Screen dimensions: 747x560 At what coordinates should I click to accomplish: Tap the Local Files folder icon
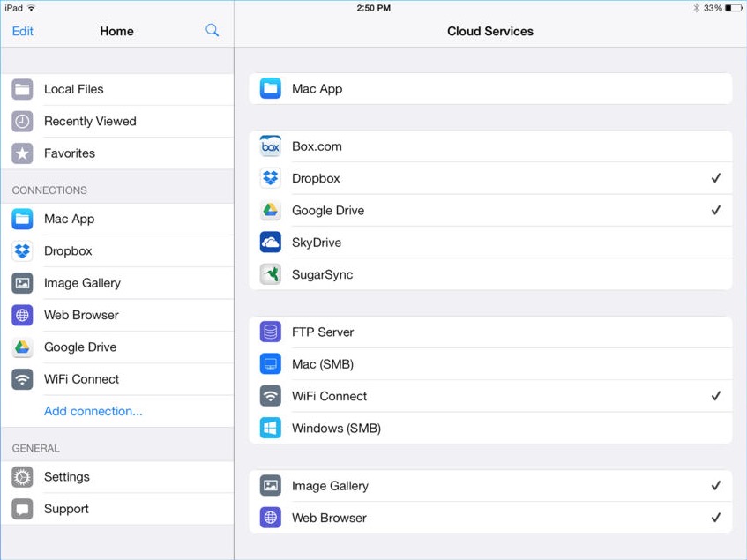[x=22, y=89]
